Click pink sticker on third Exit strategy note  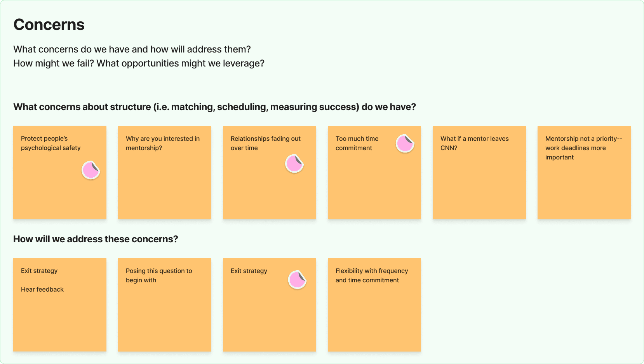click(x=298, y=280)
